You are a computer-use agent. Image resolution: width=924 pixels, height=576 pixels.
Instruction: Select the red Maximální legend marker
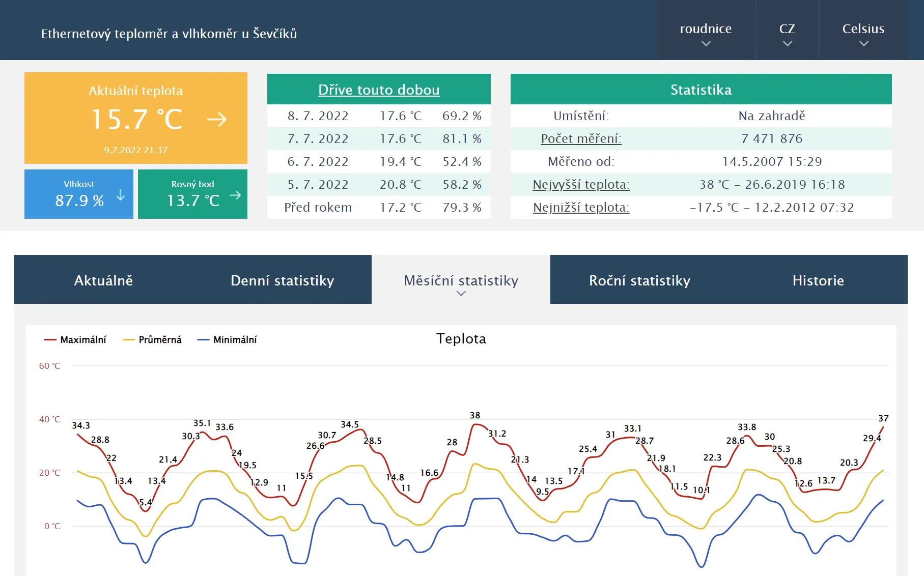[50, 338]
